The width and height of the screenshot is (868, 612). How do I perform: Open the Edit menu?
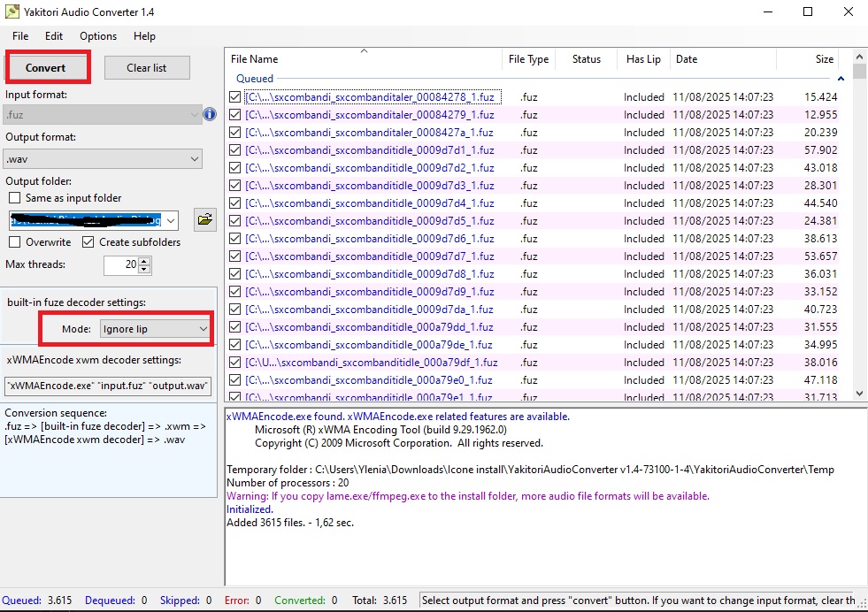click(54, 36)
